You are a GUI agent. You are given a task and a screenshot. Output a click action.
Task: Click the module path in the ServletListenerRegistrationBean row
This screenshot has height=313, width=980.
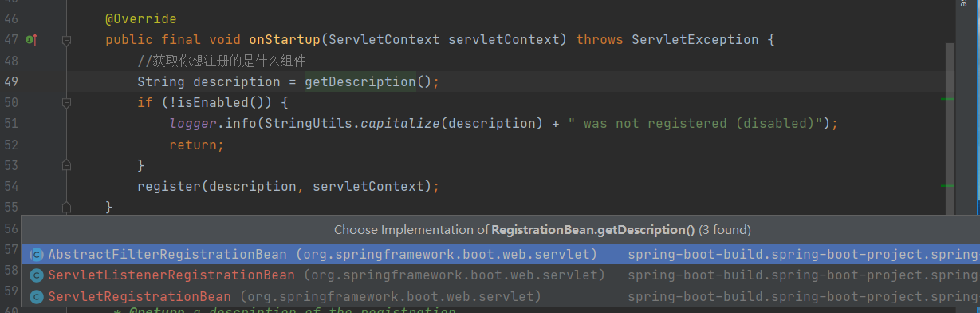click(803, 275)
